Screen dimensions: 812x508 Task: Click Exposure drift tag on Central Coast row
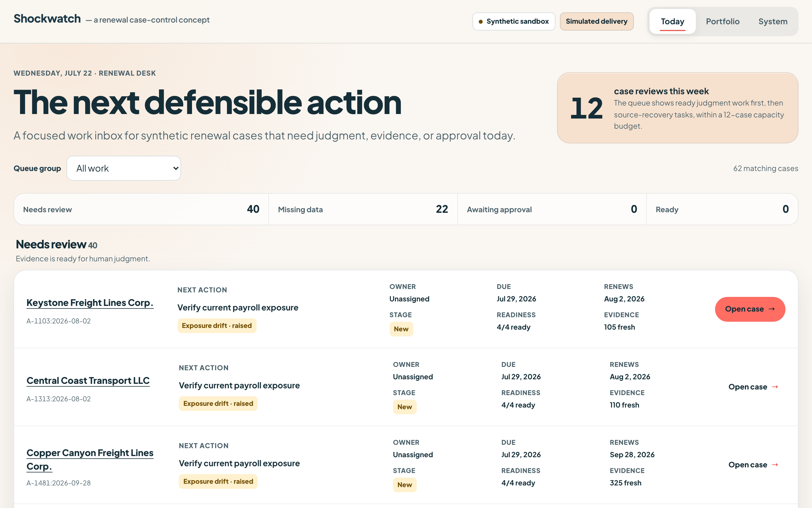click(x=218, y=404)
